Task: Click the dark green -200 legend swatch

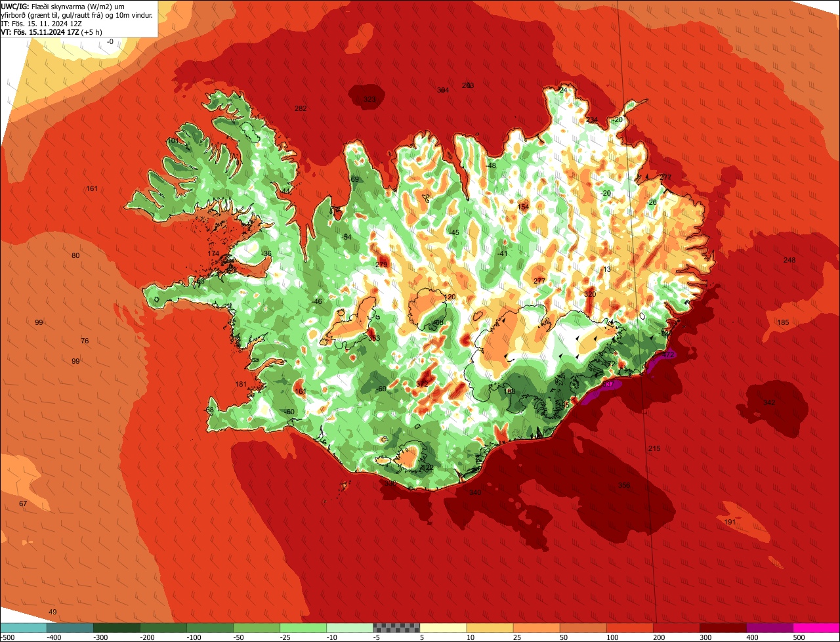Action: click(x=163, y=627)
